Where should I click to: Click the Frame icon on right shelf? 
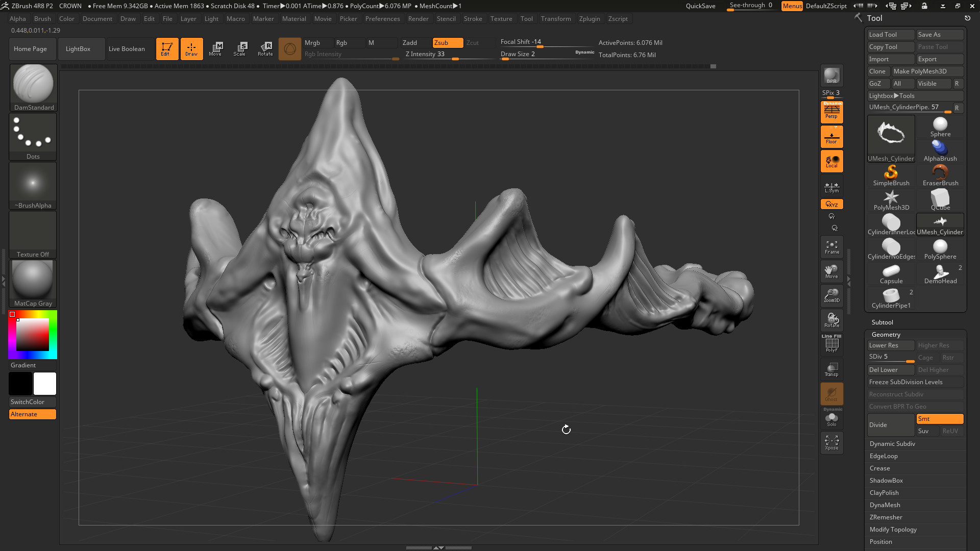pyautogui.click(x=831, y=247)
